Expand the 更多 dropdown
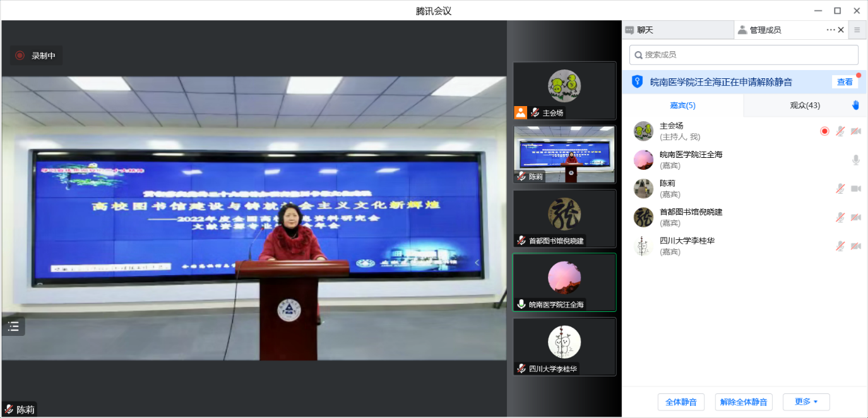 tap(806, 402)
